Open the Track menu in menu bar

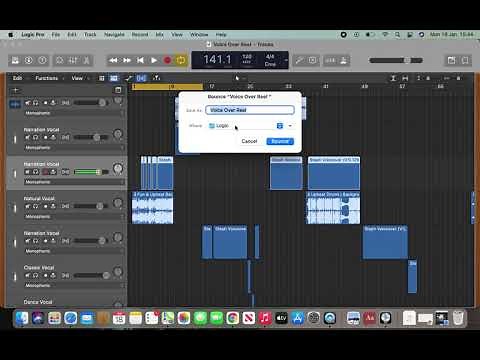90,34
